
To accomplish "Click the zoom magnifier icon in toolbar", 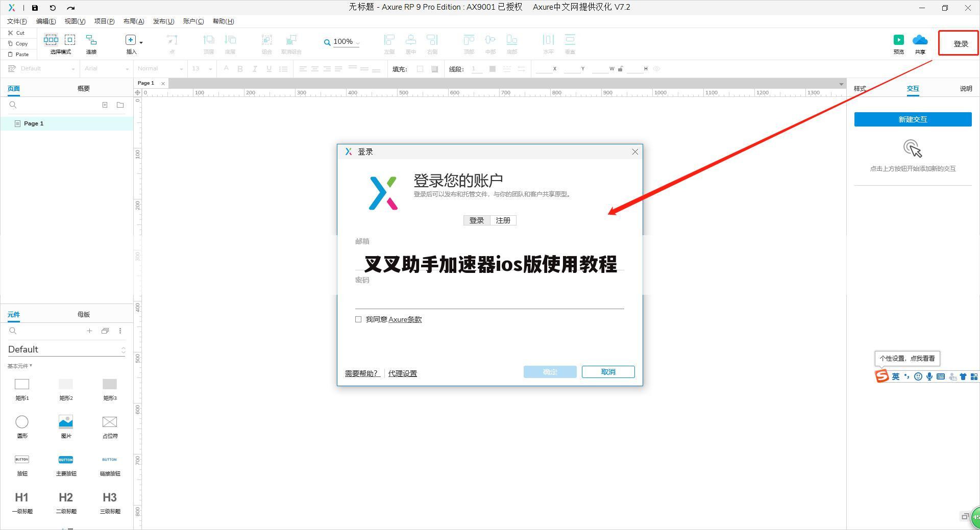I will tap(326, 42).
